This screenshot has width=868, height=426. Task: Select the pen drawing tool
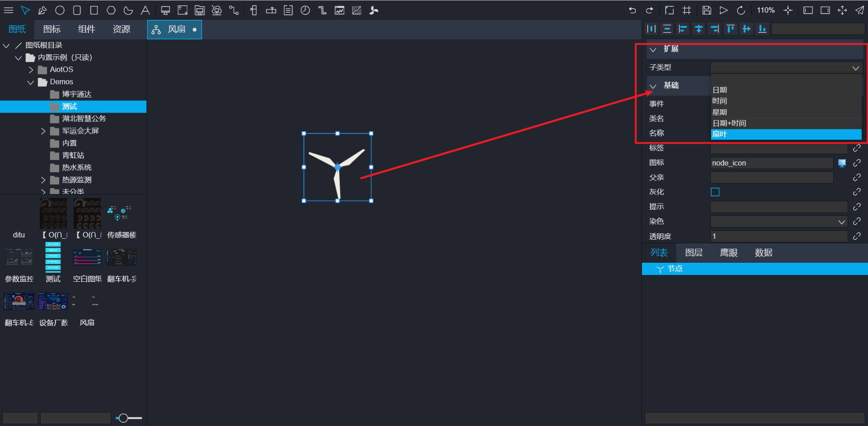[x=42, y=10]
